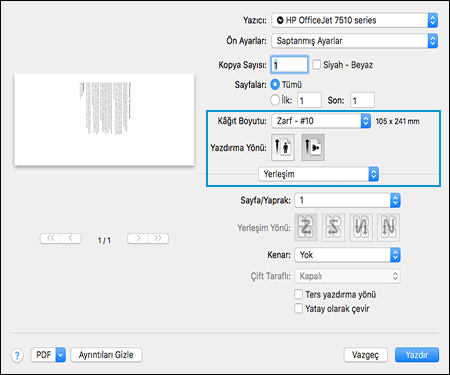Open the Çift Taraflı duplex dropdown

click(x=347, y=276)
